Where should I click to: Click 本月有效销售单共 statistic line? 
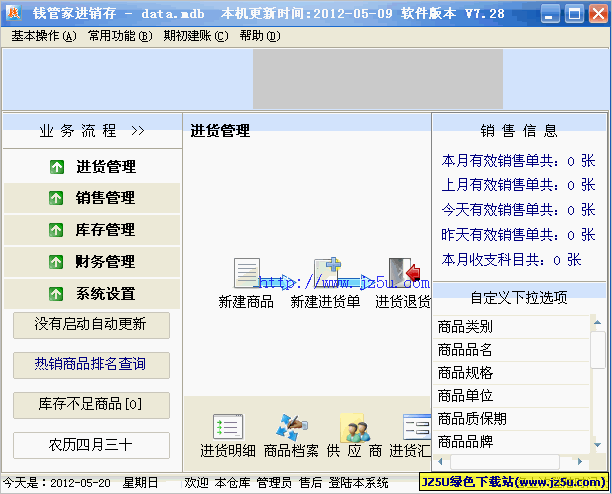518,161
